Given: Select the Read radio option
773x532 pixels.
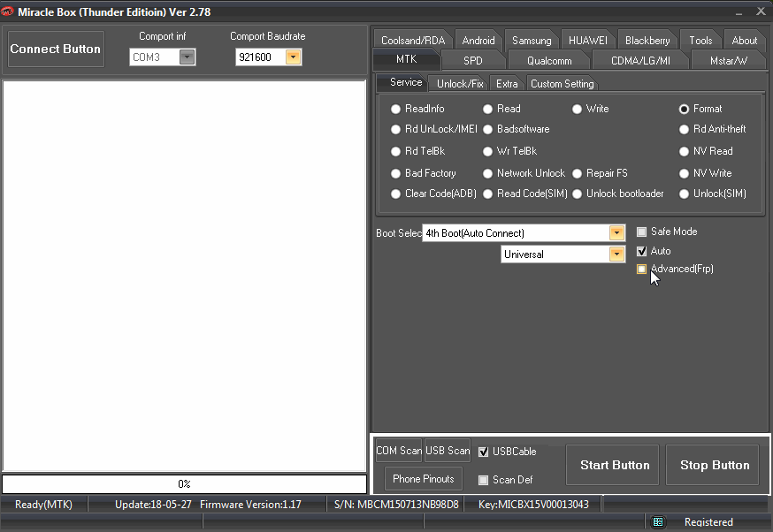Looking at the screenshot, I should (x=487, y=109).
